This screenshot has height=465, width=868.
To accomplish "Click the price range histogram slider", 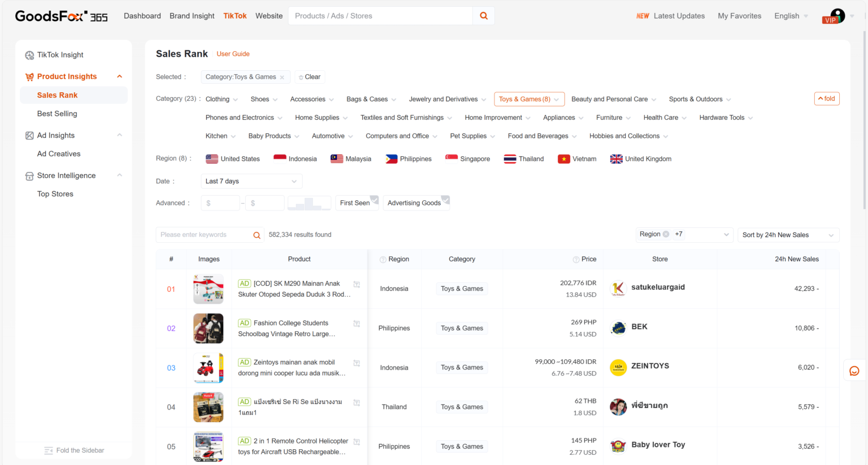I will [x=309, y=203].
